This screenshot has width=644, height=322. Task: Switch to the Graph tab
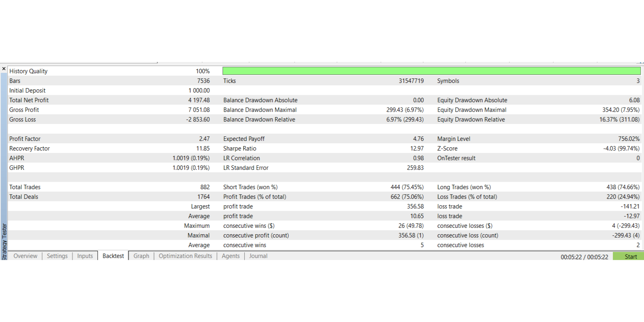(x=141, y=256)
